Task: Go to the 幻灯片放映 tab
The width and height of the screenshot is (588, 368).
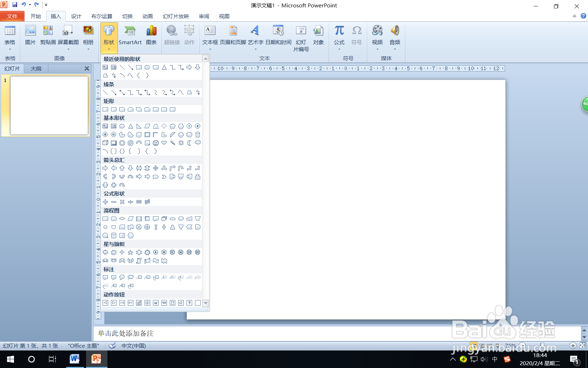Action: [176, 16]
